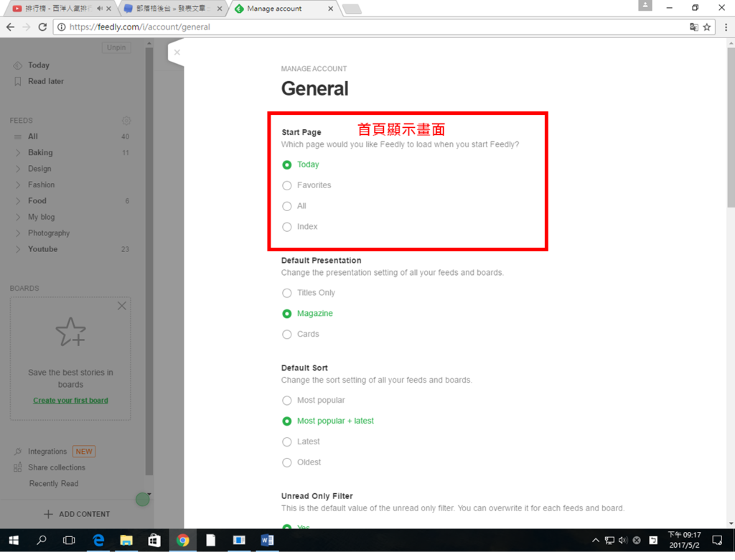Open the feeds settings gear icon
This screenshot has width=735, height=560.
pyautogui.click(x=126, y=121)
